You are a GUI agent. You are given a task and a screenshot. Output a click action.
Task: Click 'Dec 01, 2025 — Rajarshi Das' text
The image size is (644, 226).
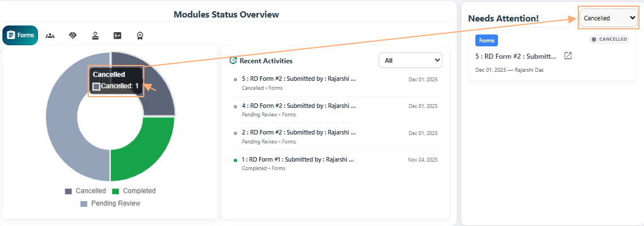(x=510, y=70)
